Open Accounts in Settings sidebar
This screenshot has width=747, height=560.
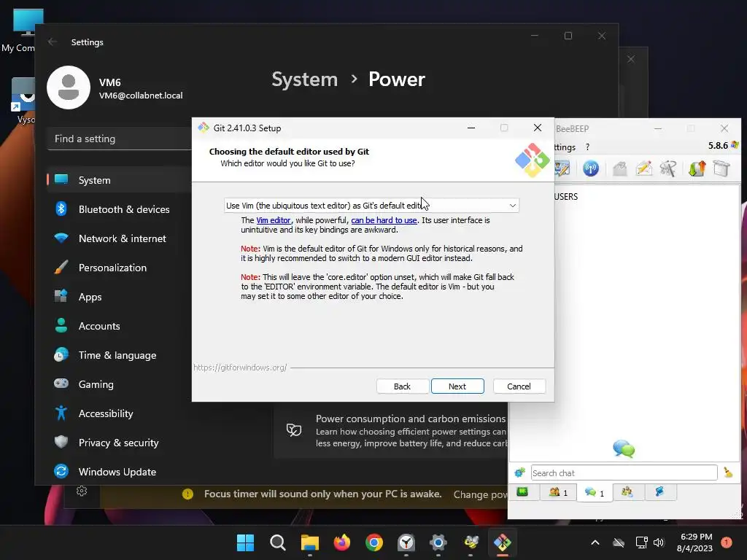click(119, 326)
